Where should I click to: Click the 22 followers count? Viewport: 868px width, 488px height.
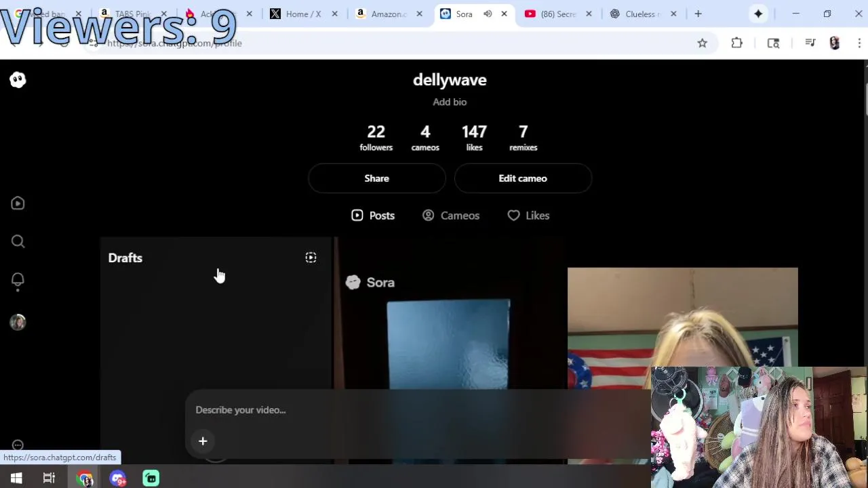[x=376, y=137]
